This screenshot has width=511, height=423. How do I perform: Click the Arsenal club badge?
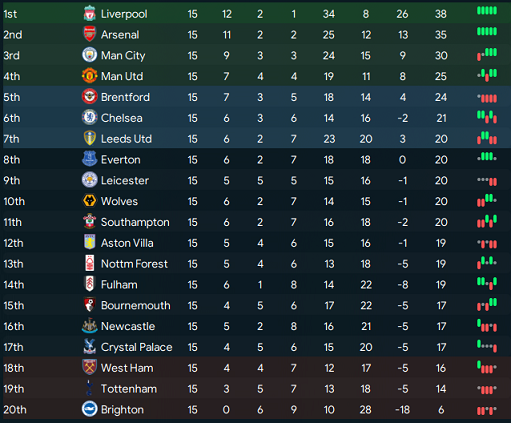coord(89,34)
